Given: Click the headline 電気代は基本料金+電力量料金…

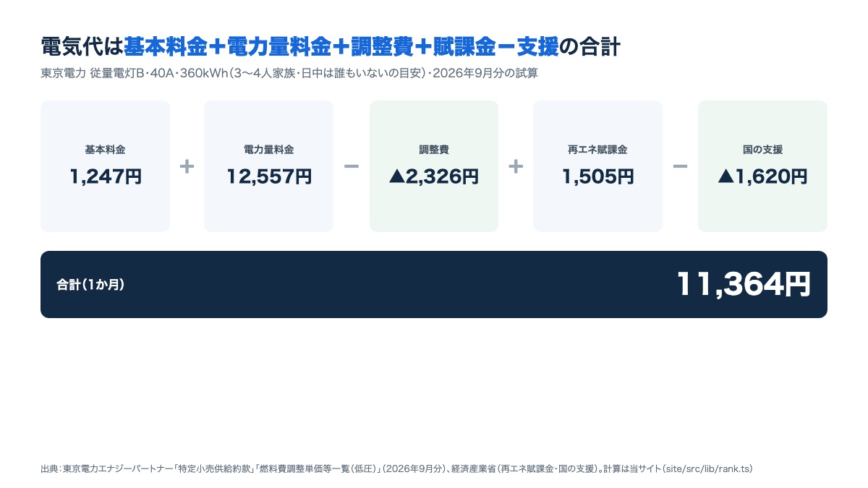Looking at the screenshot, I should click(331, 47).
